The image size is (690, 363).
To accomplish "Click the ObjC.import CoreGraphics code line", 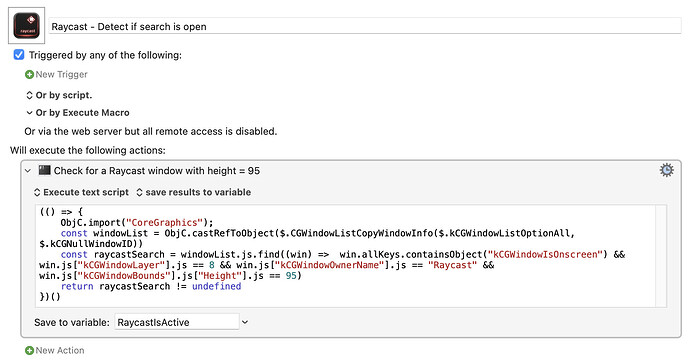I will pyautogui.click(x=137, y=223).
